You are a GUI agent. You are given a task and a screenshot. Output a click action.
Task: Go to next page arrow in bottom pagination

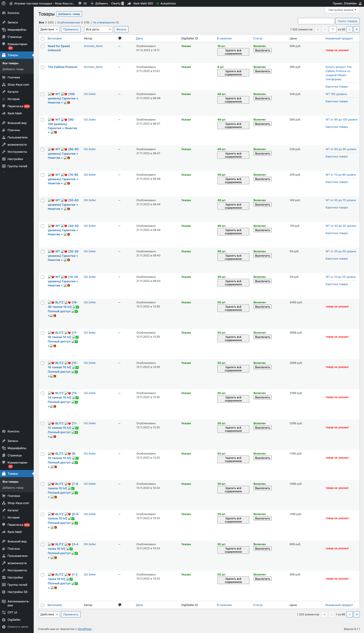tap(349, 614)
